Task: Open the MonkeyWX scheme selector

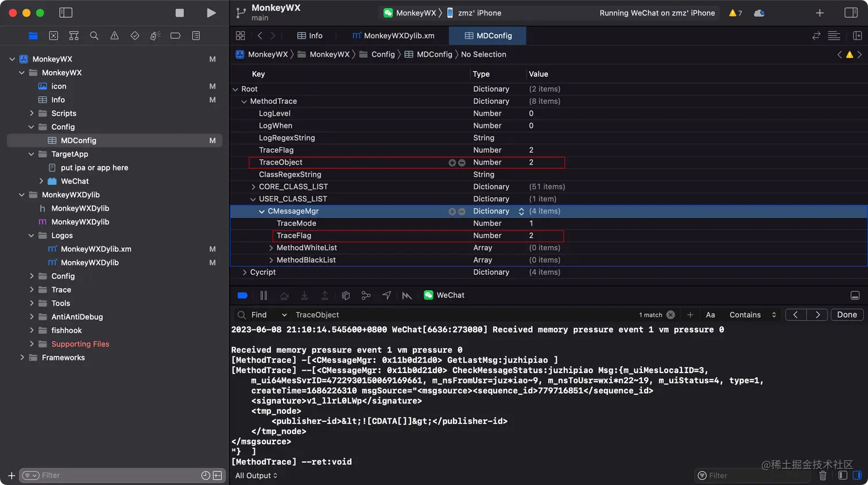Action: (410, 13)
